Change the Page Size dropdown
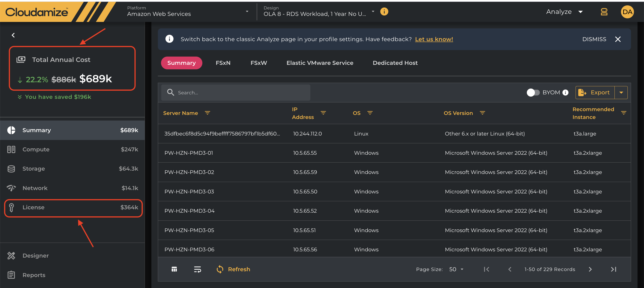Image resolution: width=644 pixels, height=288 pixels. [456, 269]
